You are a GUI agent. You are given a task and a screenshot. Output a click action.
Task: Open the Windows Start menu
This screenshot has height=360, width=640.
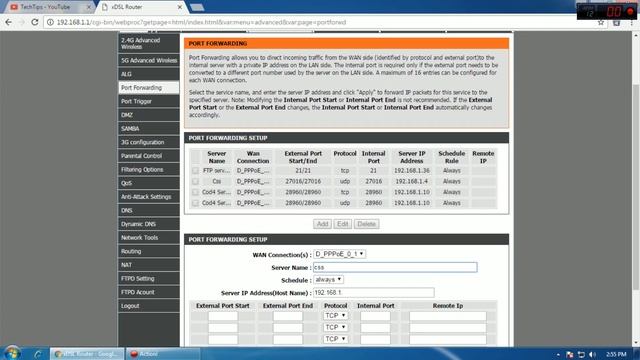tap(12, 353)
